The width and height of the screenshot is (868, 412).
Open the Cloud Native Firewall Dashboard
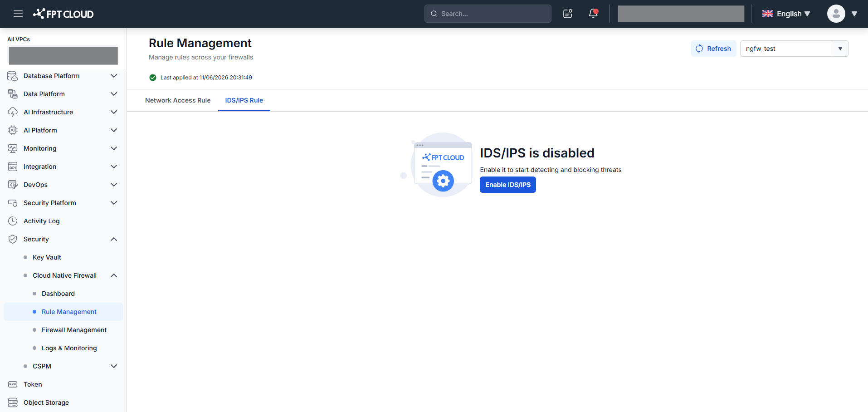click(58, 294)
